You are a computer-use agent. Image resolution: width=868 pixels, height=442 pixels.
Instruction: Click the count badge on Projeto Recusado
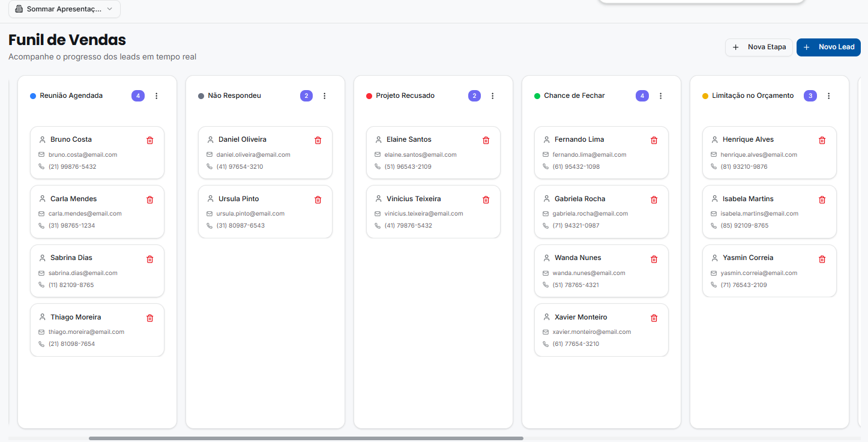pyautogui.click(x=474, y=95)
